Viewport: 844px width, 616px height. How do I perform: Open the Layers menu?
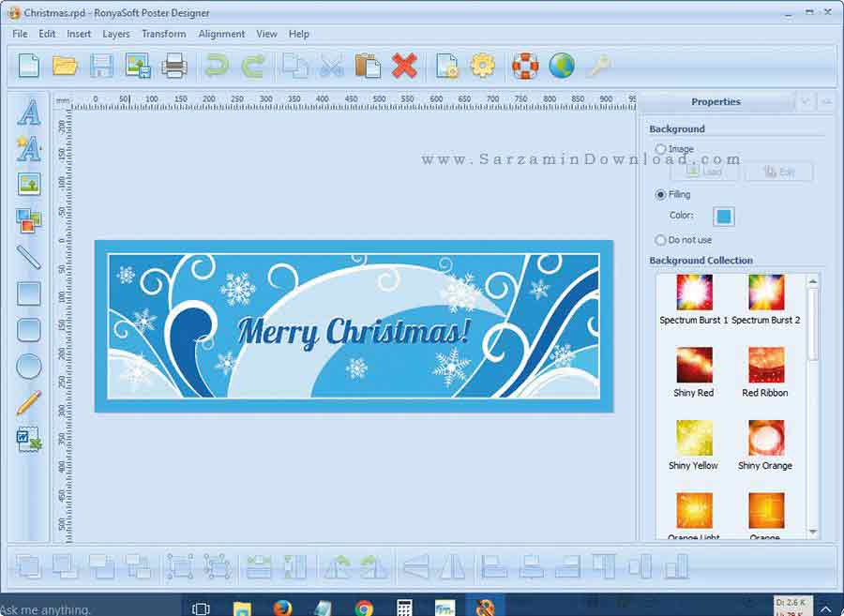(x=116, y=34)
